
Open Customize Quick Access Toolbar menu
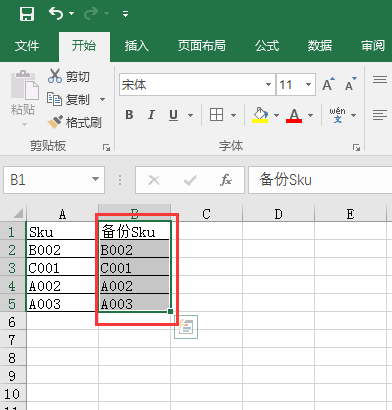click(125, 14)
